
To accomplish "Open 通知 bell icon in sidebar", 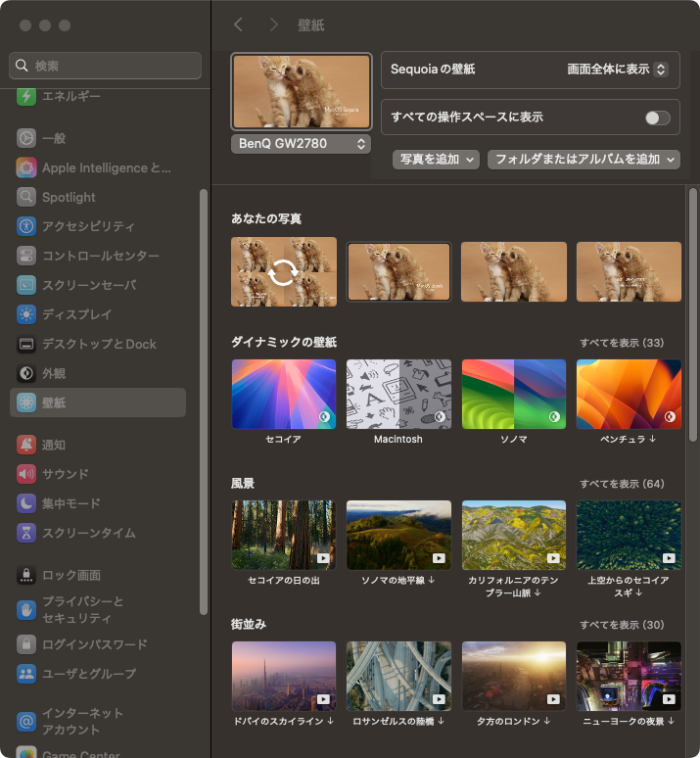I will point(26,445).
